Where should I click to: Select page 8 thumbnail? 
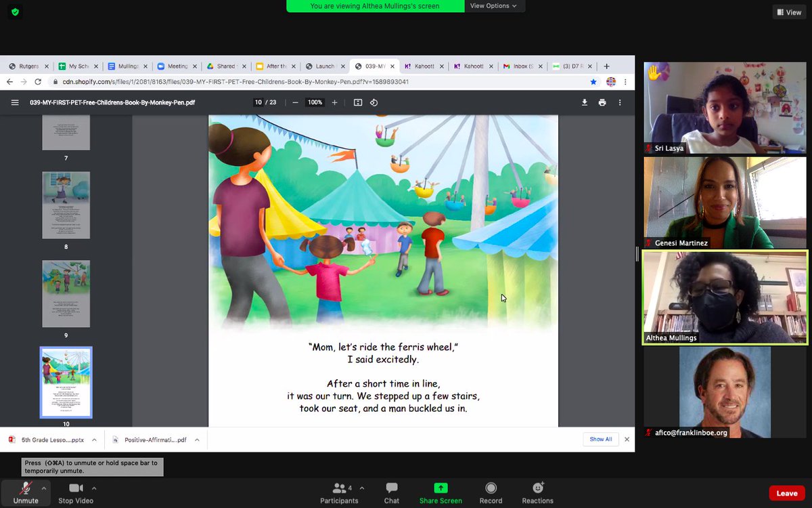66,205
